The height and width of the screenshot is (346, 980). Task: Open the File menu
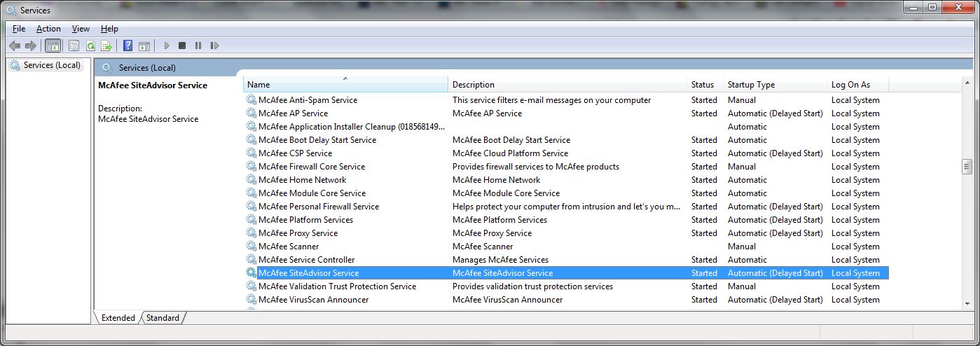point(19,29)
